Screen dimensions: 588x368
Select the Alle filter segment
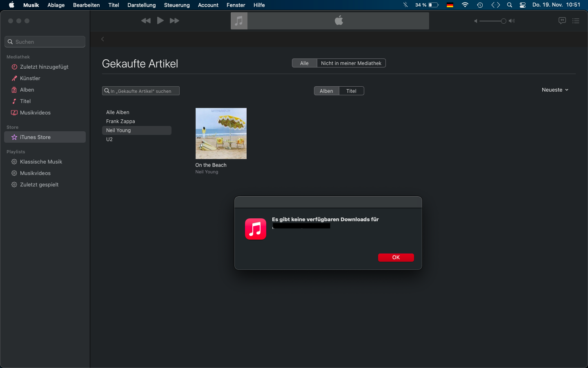(x=304, y=63)
